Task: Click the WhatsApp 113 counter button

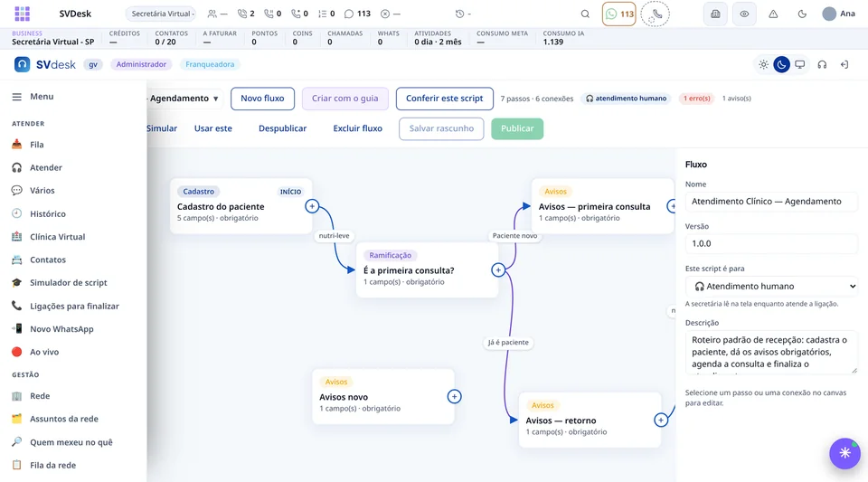Action: (x=618, y=14)
